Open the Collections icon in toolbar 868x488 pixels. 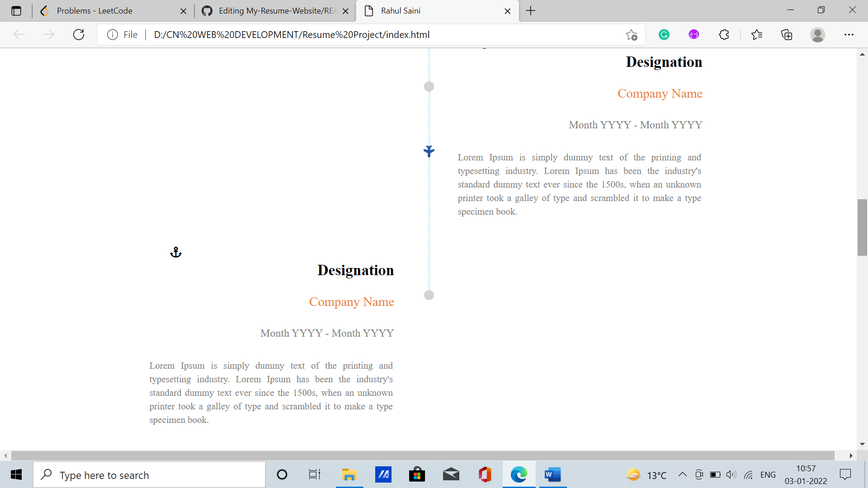point(787,34)
